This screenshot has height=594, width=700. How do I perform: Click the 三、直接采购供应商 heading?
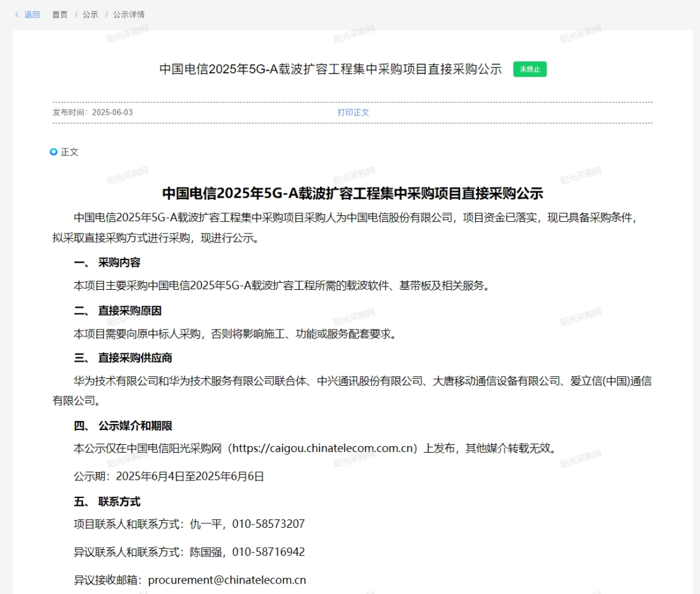(123, 358)
